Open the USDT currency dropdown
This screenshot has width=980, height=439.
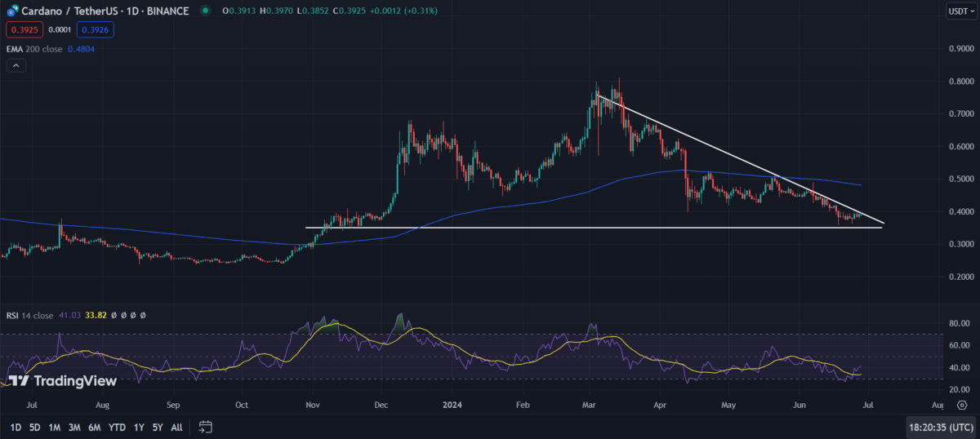click(x=958, y=11)
